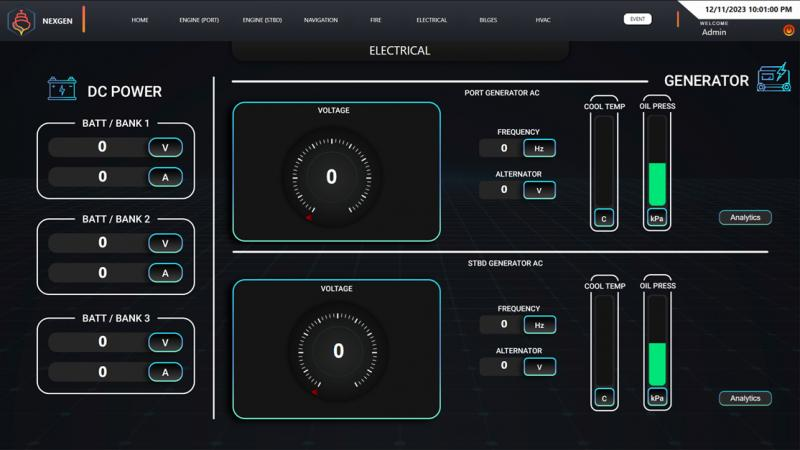Image resolution: width=800 pixels, height=450 pixels.
Task: Click the kPa unit icon under port Oil Press
Action: click(657, 218)
